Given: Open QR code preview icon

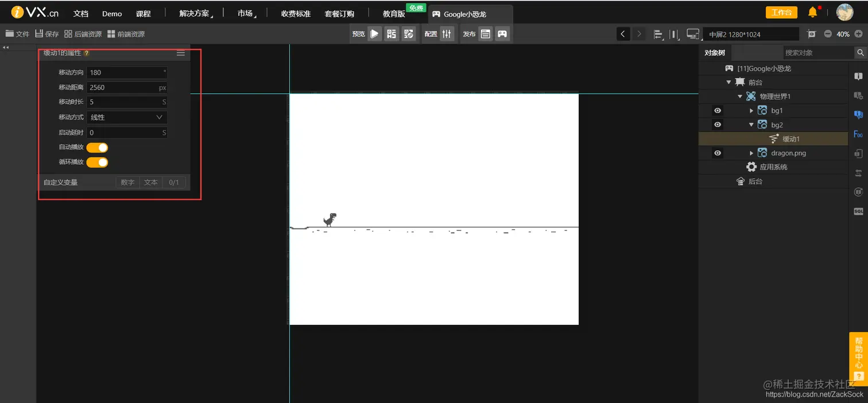Looking at the screenshot, I should click(x=392, y=34).
